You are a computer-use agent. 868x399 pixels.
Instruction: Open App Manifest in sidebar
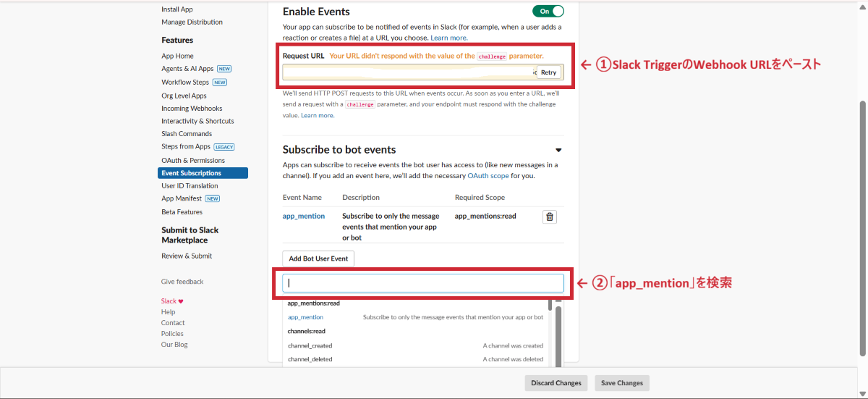182,198
